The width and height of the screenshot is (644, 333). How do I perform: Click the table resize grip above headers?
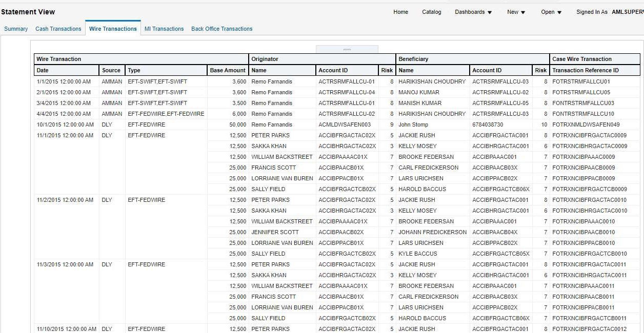tap(348, 49)
